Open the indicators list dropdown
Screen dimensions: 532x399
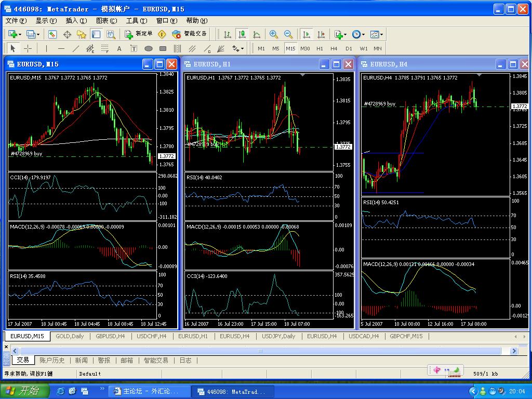tap(347, 34)
